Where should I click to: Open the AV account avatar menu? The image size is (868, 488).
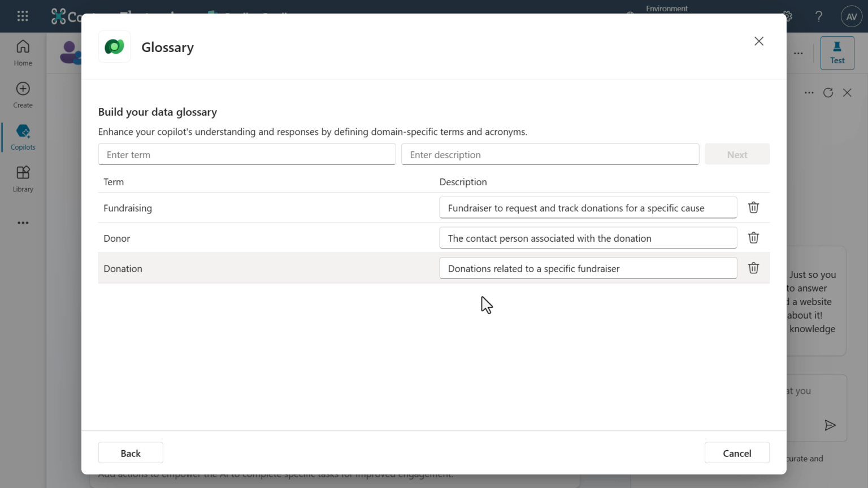(852, 16)
